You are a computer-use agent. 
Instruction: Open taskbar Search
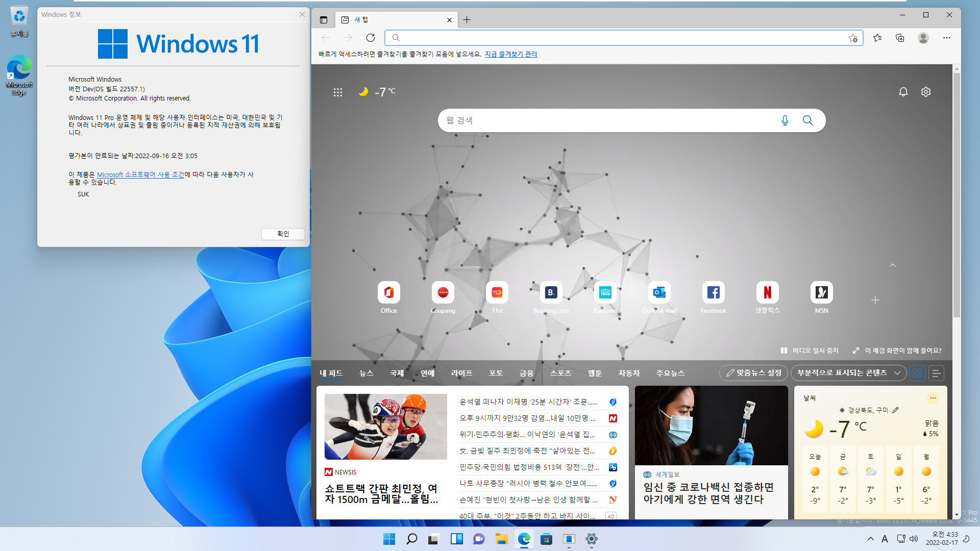tap(411, 539)
